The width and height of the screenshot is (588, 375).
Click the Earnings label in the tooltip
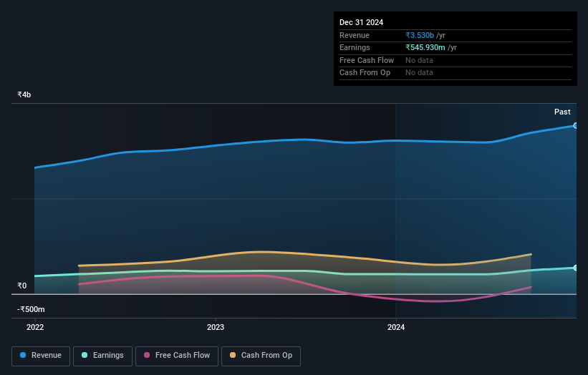point(355,47)
